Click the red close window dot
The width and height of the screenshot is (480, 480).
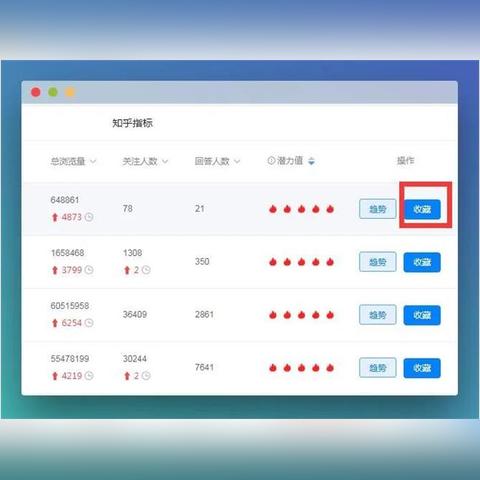click(36, 92)
